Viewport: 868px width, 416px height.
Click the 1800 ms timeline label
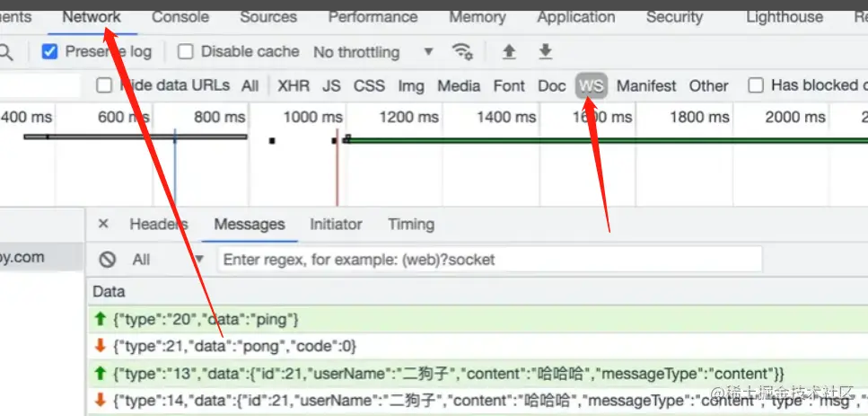(x=699, y=117)
